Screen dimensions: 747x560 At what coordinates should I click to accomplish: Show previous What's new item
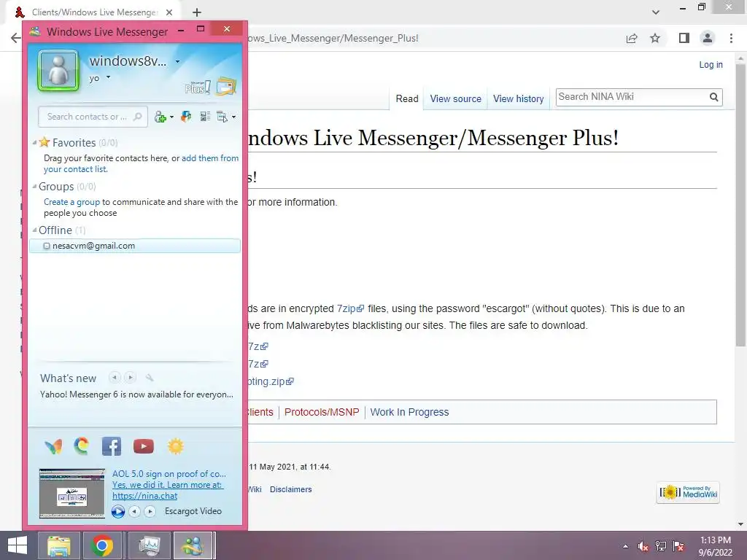click(115, 378)
